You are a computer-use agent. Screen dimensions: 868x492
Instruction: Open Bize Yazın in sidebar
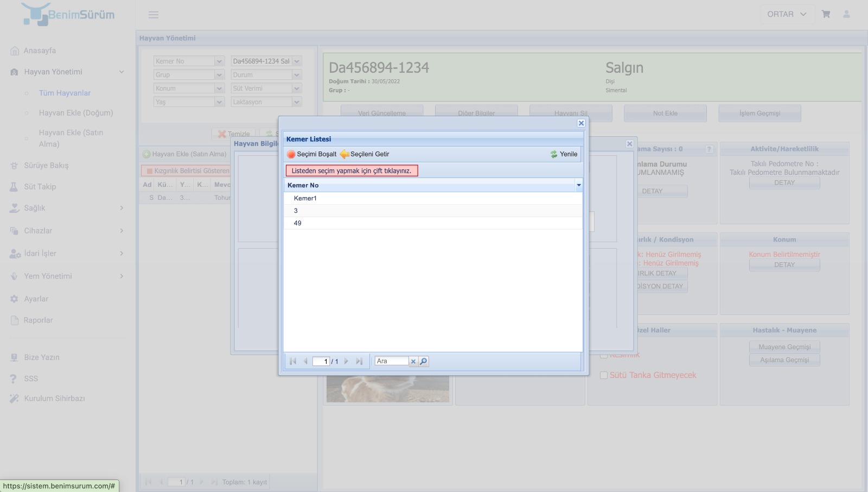pos(42,357)
